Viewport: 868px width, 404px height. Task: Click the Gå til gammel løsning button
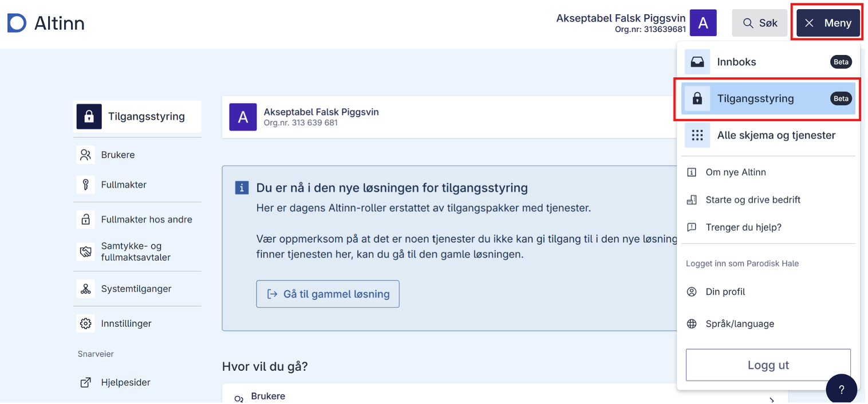328,294
